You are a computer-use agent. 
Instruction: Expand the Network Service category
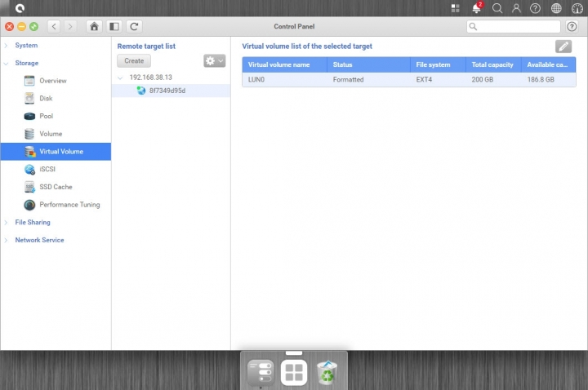click(x=6, y=240)
